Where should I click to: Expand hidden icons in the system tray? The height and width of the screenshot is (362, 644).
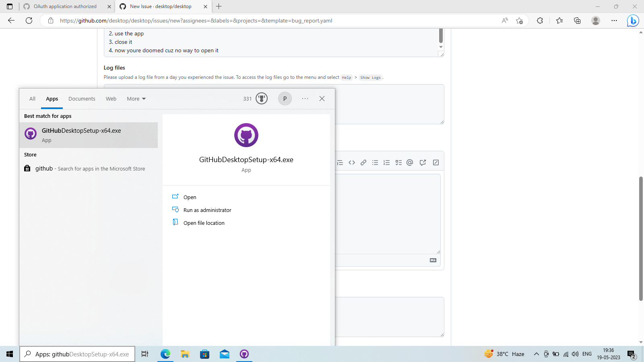pos(536,354)
